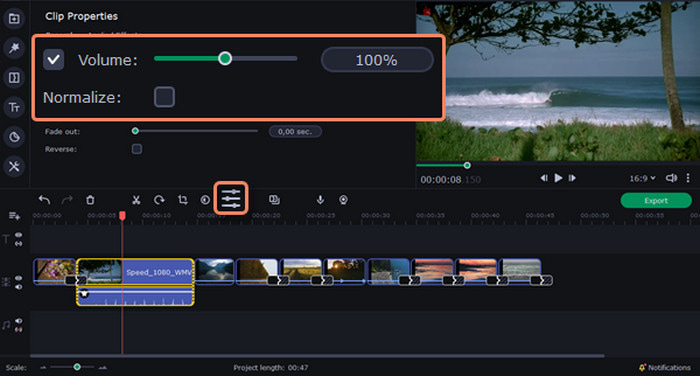
Task: Add a new track to timeline
Action: 14,216
